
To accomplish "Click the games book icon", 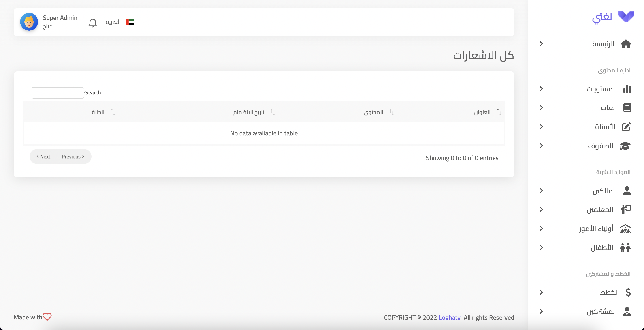I will click(x=627, y=108).
